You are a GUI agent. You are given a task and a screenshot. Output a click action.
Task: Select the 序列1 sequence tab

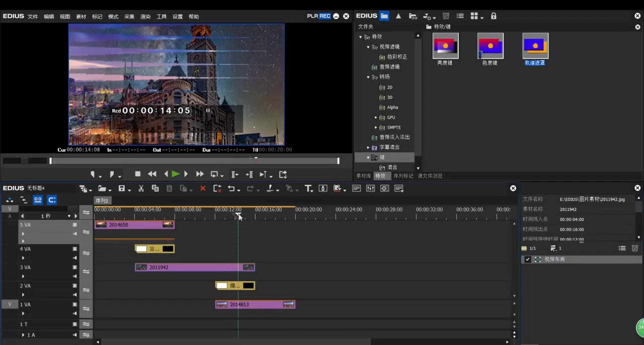102,200
